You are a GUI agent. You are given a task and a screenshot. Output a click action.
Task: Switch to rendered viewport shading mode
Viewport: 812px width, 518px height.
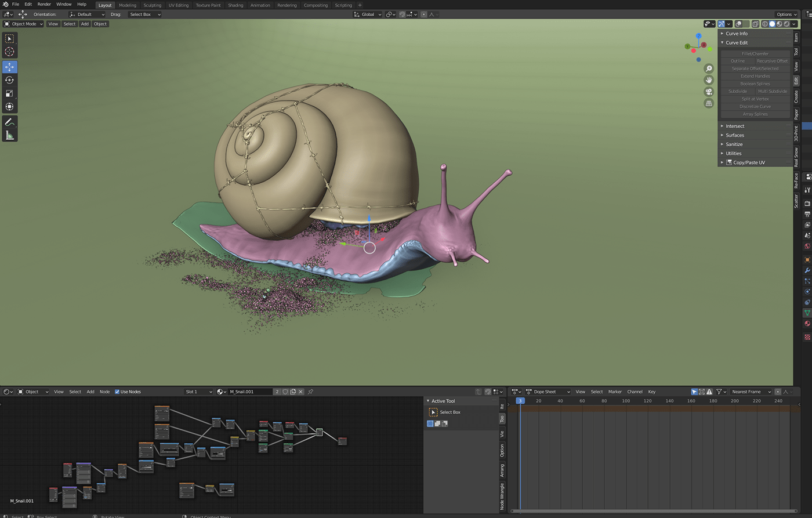pos(786,24)
